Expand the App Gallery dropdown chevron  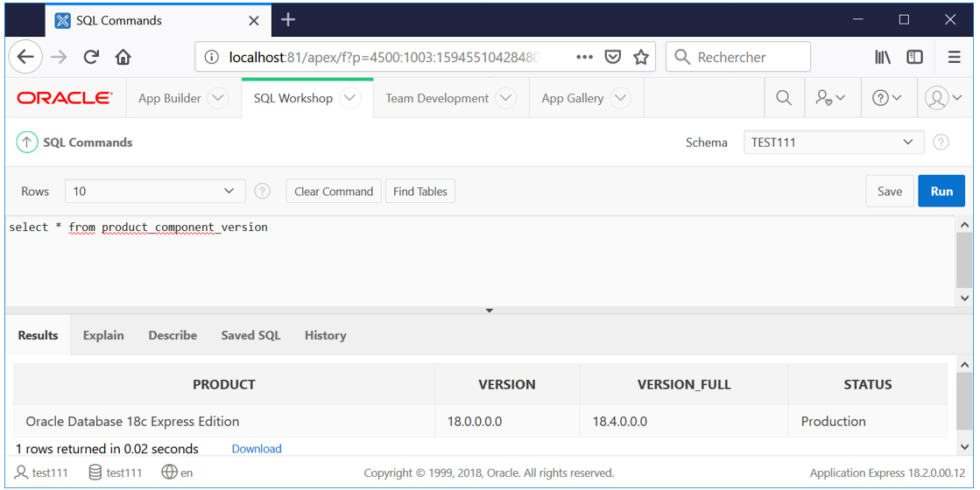tap(620, 98)
